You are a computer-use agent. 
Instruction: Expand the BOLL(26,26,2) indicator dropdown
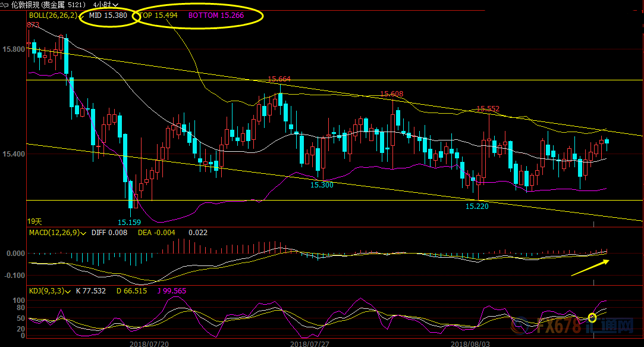coord(80,17)
